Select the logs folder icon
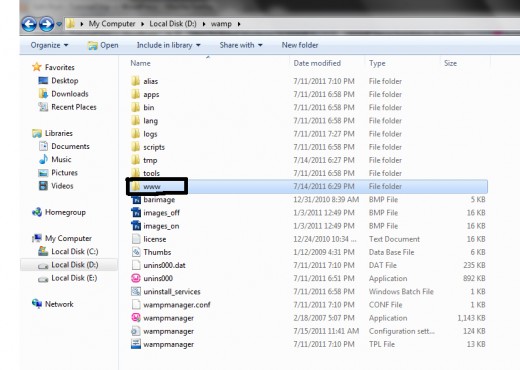This screenshot has height=370, width=520. 135,134
